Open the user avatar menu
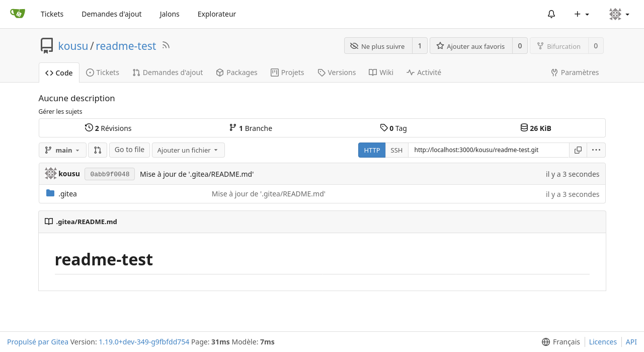The image size is (644, 352). coord(619,14)
